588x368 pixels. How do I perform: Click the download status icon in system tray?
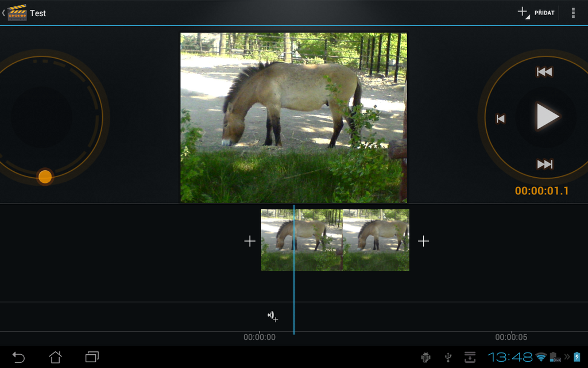click(x=470, y=356)
